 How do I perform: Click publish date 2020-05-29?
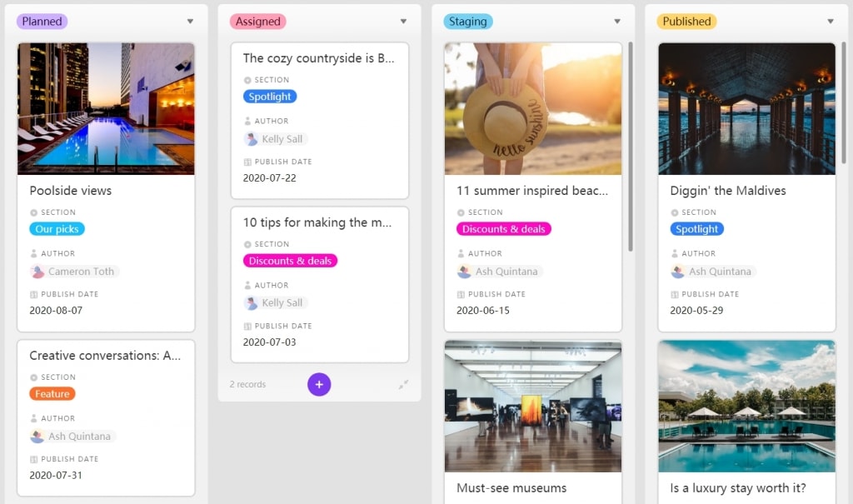697,310
